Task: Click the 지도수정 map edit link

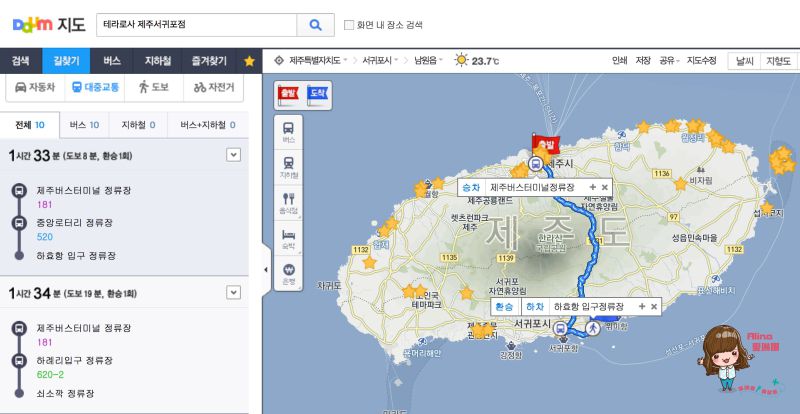Action: coord(702,61)
